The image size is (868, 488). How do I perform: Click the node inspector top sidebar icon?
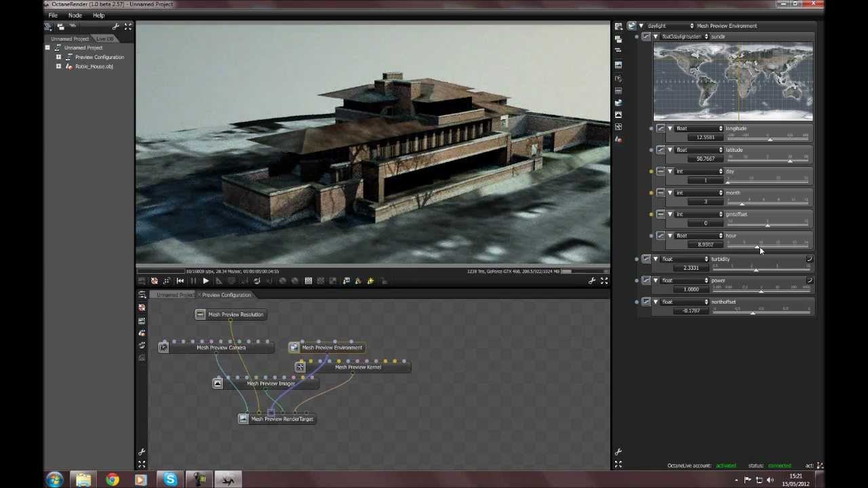618,26
